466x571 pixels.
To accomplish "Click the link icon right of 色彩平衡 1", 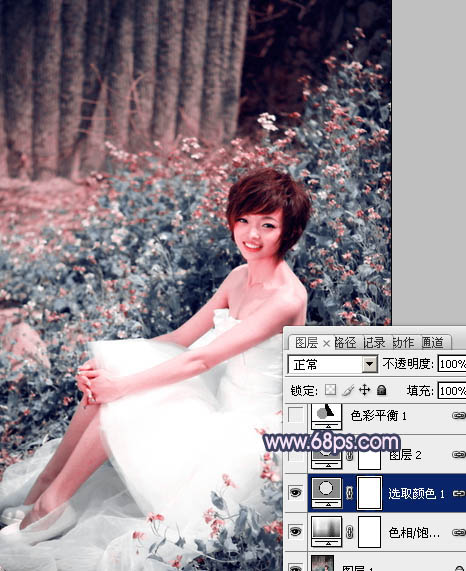I will click(458, 415).
